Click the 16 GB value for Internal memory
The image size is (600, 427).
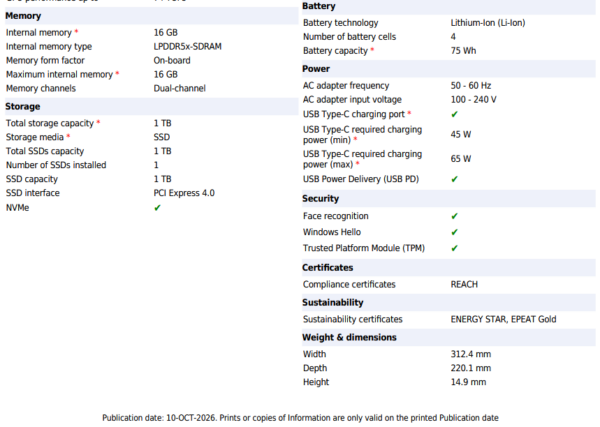[x=166, y=33]
